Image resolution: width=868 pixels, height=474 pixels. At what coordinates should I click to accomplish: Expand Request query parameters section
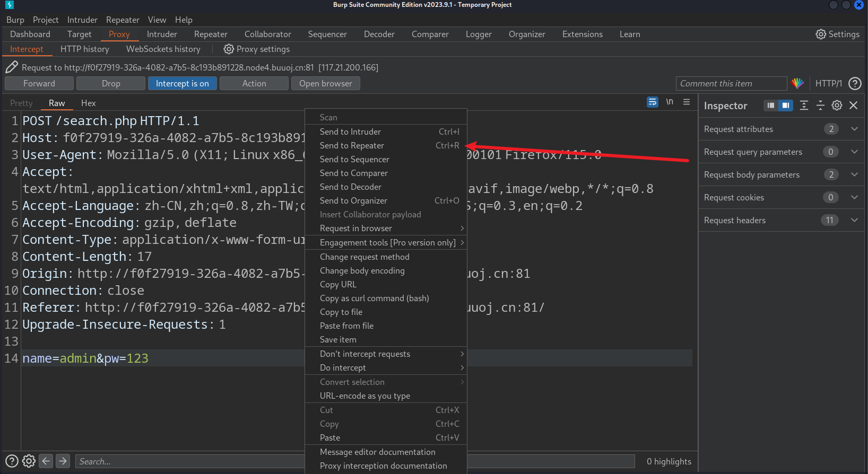coord(781,152)
